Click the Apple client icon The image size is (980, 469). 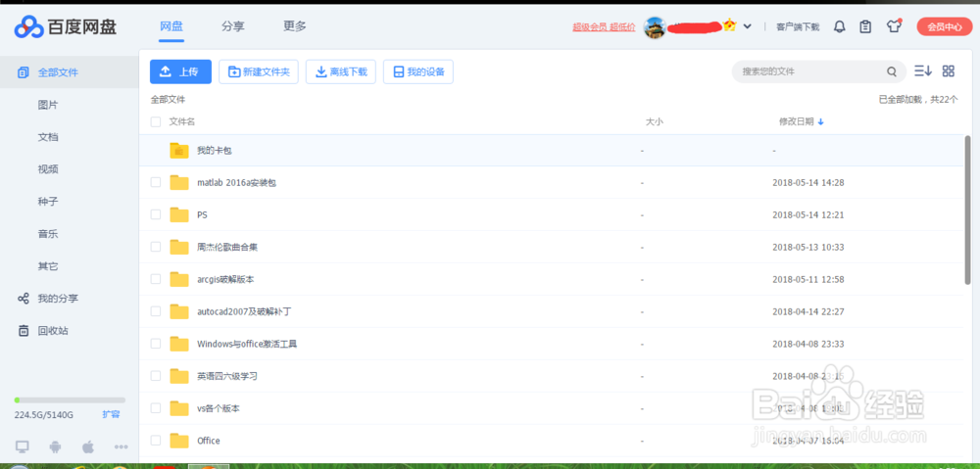pos(88,446)
